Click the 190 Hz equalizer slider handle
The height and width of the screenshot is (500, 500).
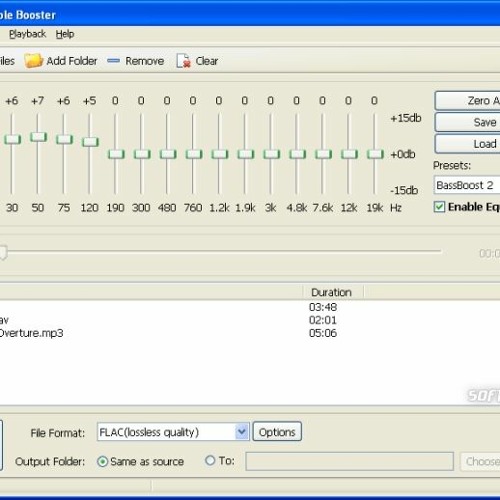(116, 154)
